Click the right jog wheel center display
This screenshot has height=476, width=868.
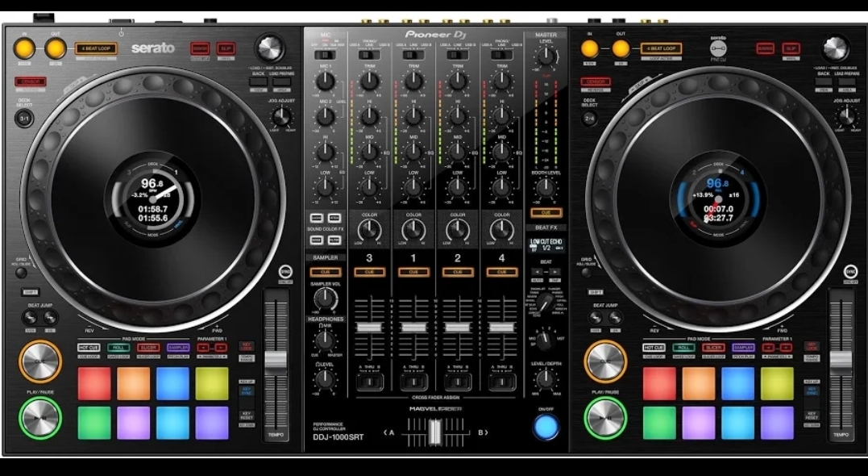coord(719,199)
